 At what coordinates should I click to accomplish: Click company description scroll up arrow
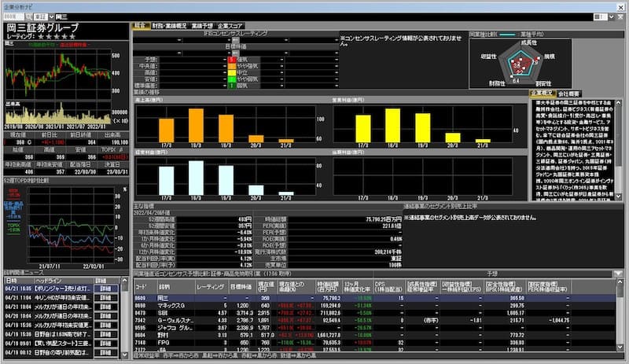coord(618,103)
